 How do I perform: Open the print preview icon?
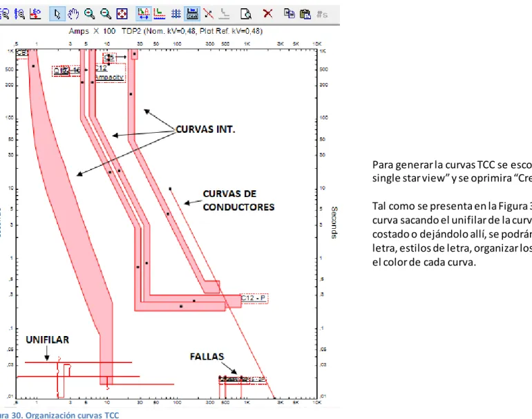tap(246, 14)
